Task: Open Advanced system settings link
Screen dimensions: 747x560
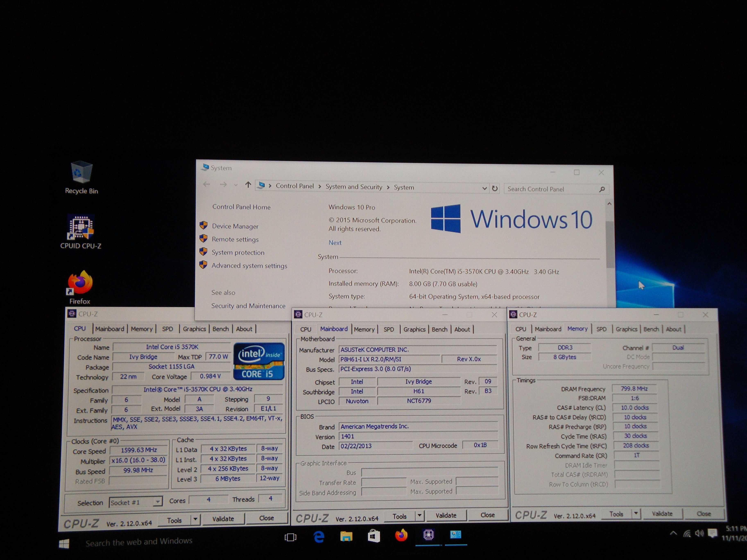Action: pyautogui.click(x=249, y=266)
